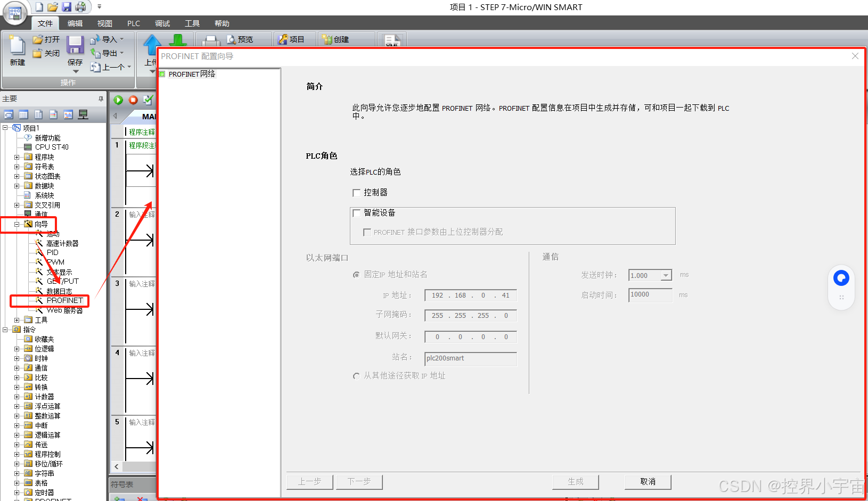The image size is (868, 501).
Task: Open the PLC menu
Action: tap(133, 23)
